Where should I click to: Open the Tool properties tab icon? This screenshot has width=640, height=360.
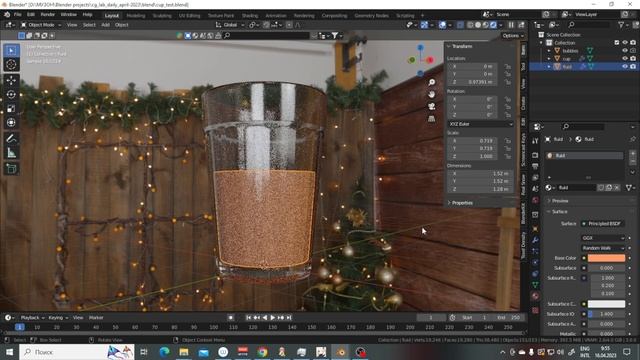pyautogui.click(x=535, y=141)
